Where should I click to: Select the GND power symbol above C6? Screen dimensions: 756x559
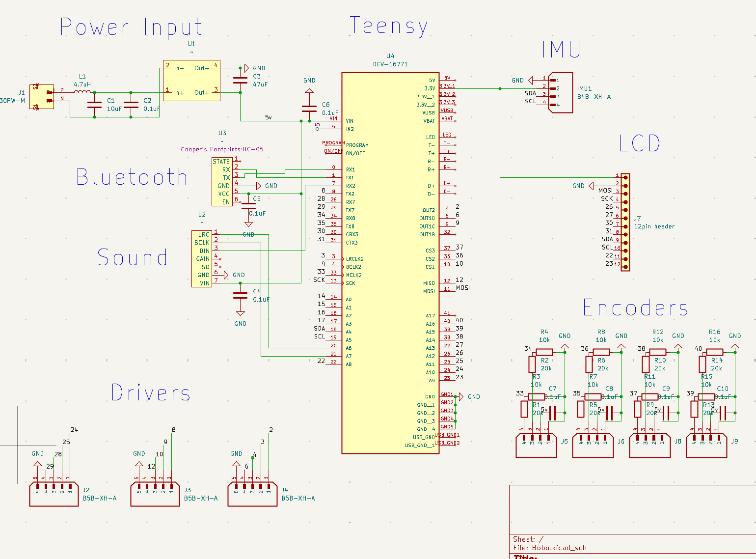point(309,91)
